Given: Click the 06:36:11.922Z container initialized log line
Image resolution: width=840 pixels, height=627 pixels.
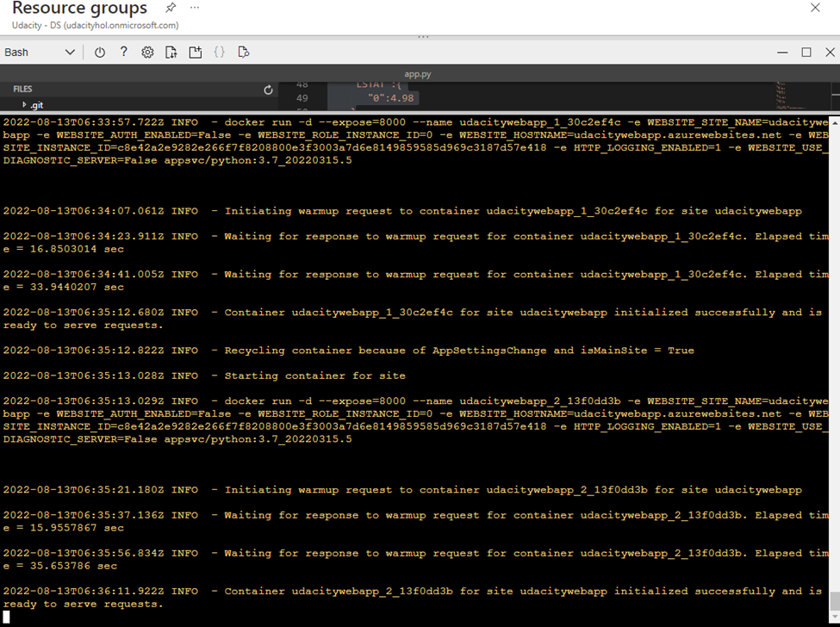Looking at the screenshot, I should 413,598.
